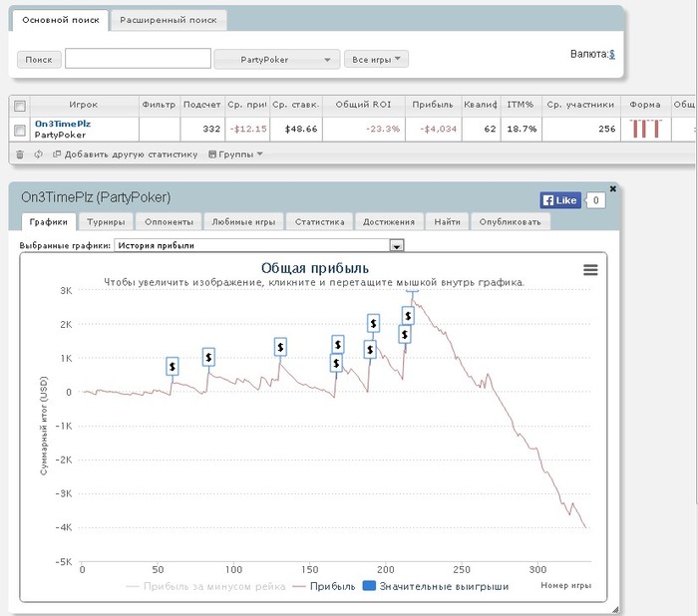Close the On3TimePlz panel with the X
Screen dimensions: 698x616
(x=612, y=188)
